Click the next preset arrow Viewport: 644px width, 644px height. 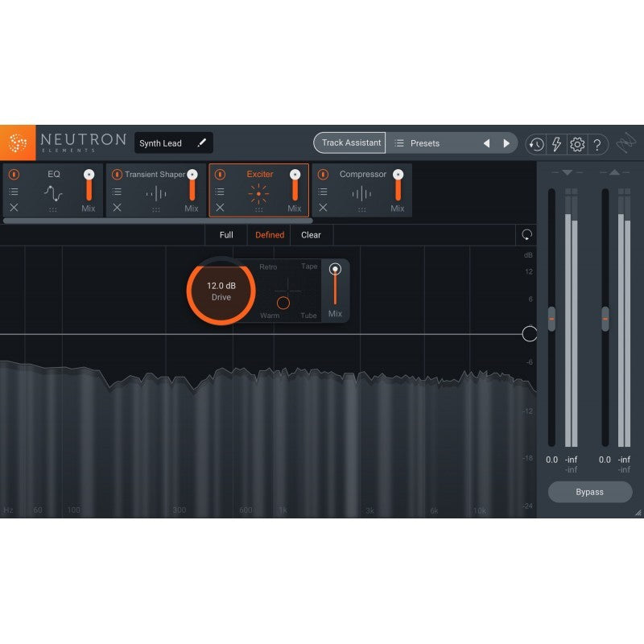[507, 142]
